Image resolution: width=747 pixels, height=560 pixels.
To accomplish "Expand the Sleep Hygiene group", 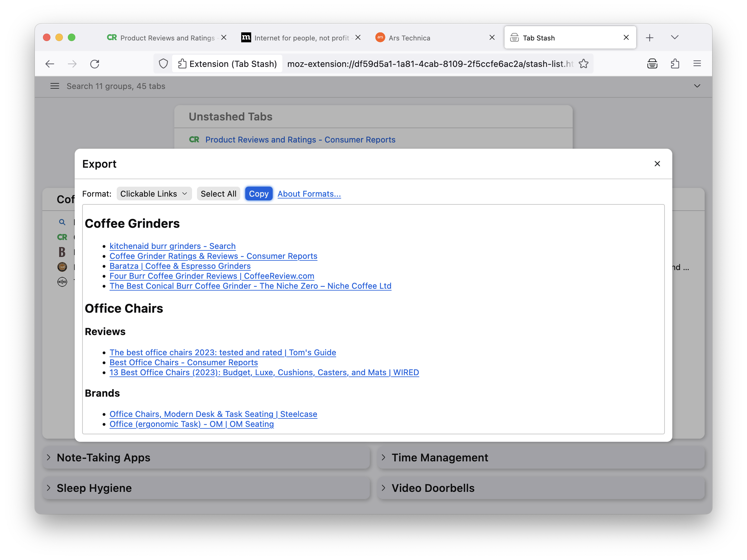I will 206,488.
